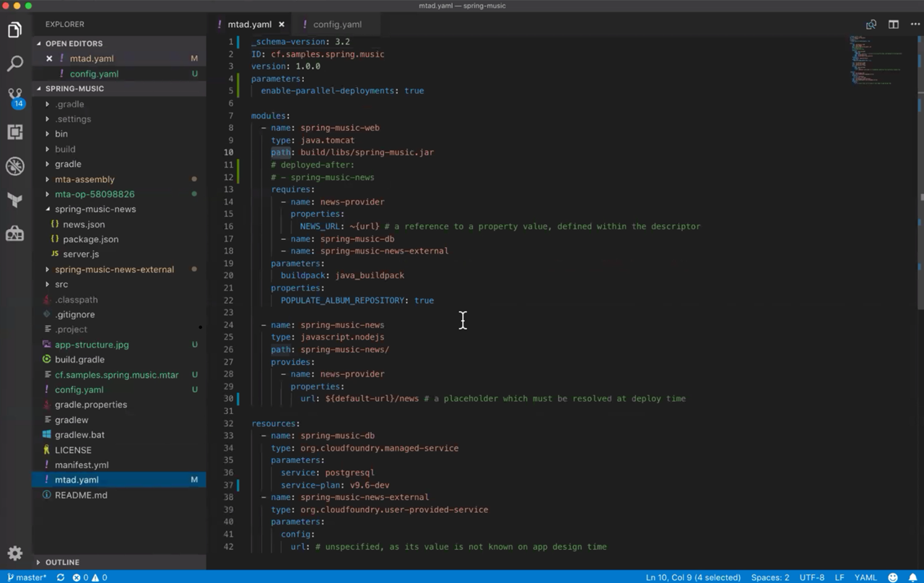Switch to the config.yaml editor tab

coord(337,25)
